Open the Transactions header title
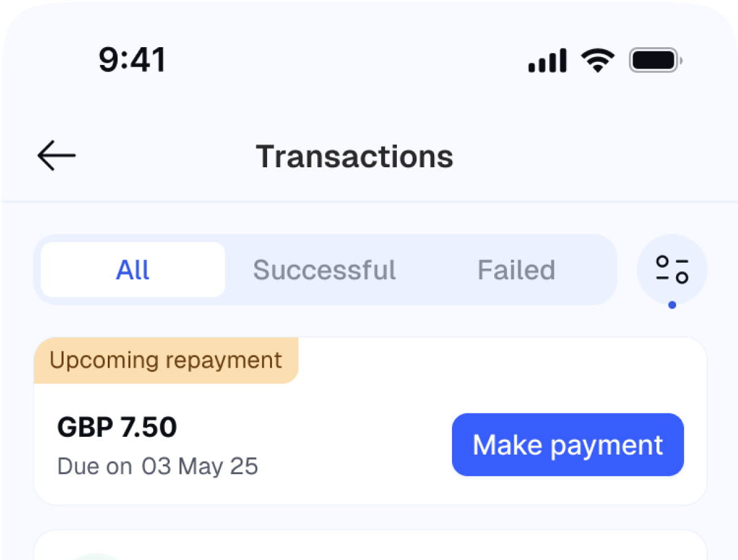Screen dimensions: 738x560 [355, 156]
